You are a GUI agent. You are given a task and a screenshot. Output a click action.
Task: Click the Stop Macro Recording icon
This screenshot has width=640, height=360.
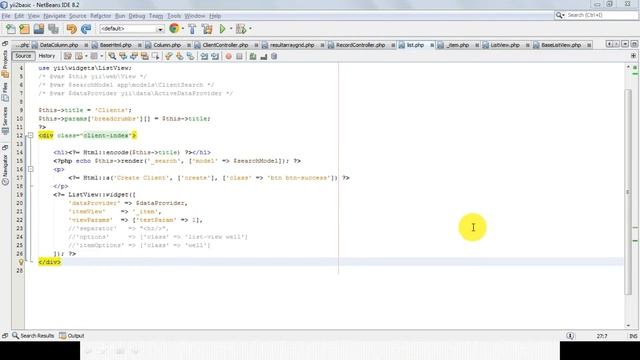pos(239,56)
